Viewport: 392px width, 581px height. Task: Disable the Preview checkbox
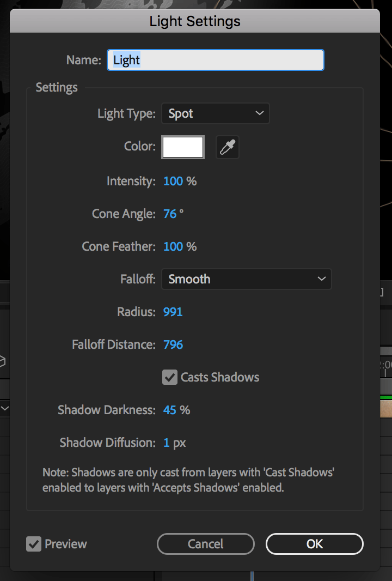(x=34, y=543)
